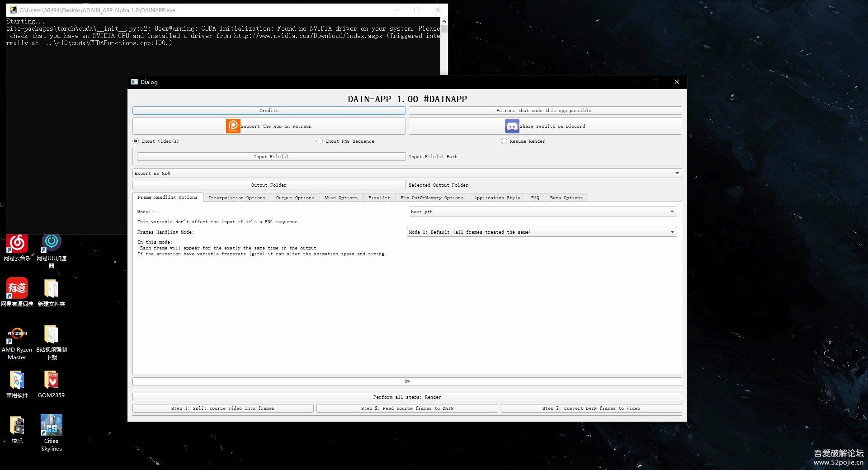
Task: Click Step 3: Convert DAIN frames to video
Action: click(591, 408)
